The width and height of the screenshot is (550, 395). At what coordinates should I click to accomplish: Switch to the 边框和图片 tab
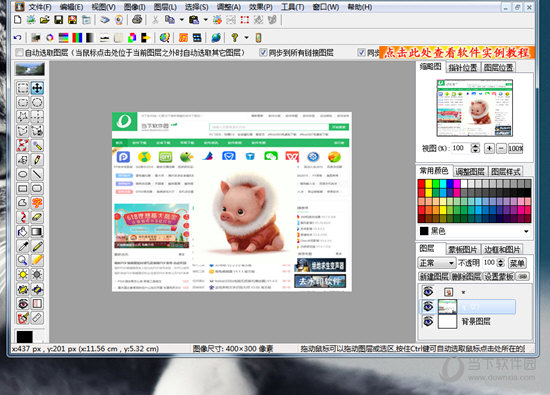click(502, 249)
